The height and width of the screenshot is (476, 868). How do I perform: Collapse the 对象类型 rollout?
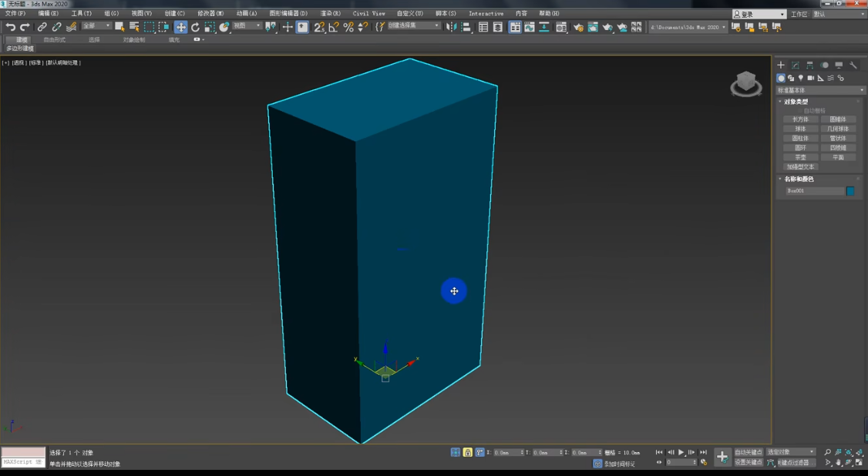pyautogui.click(x=796, y=102)
